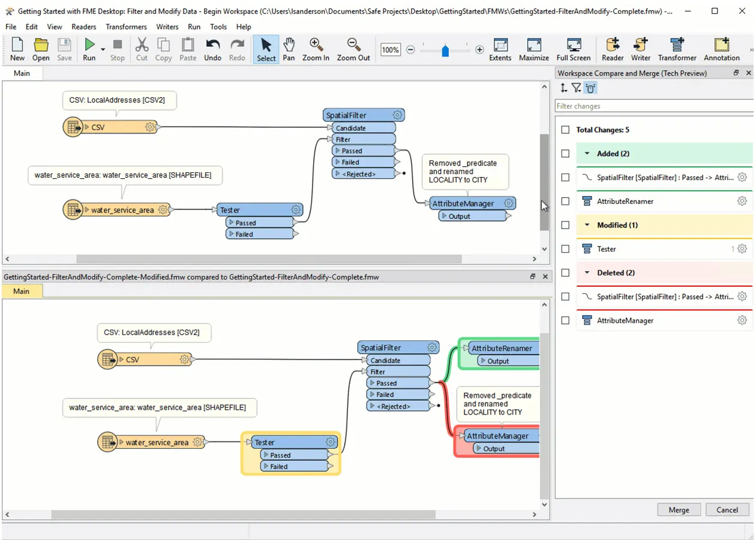
Task: Click the Copy toolbar icon
Action: tap(163, 45)
